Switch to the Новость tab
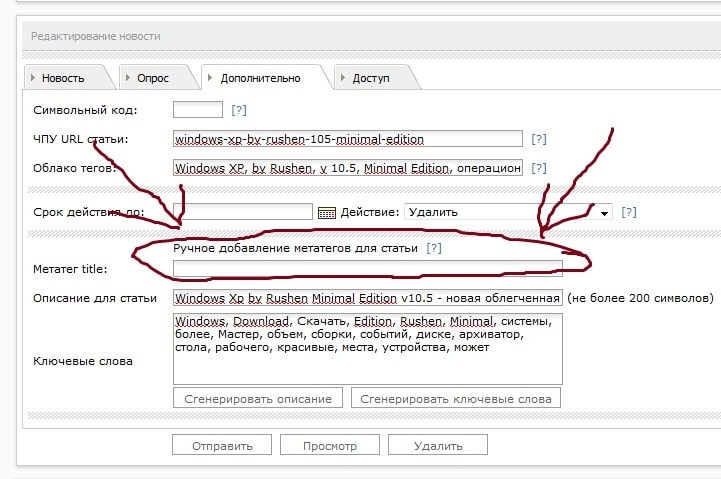Screen dimensions: 721x479 [x=61, y=78]
